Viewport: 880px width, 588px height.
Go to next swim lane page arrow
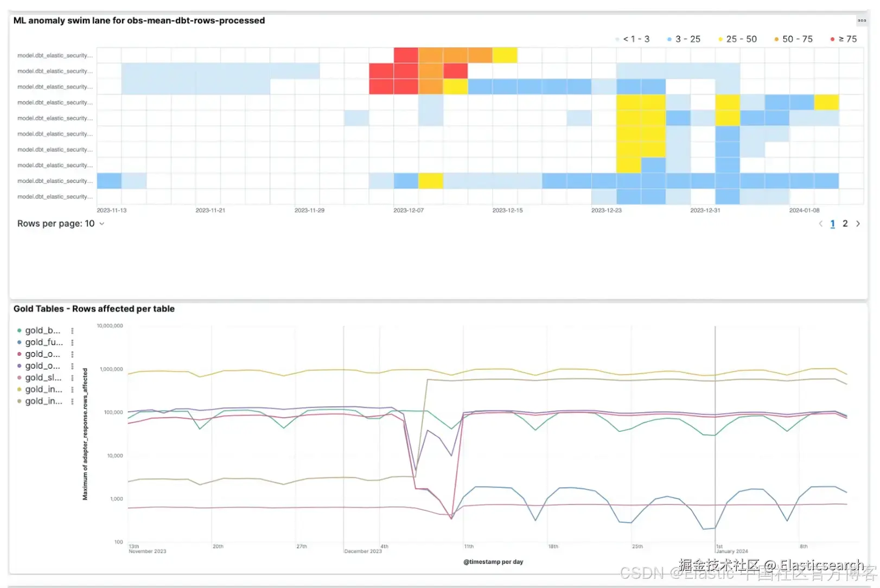tap(858, 223)
